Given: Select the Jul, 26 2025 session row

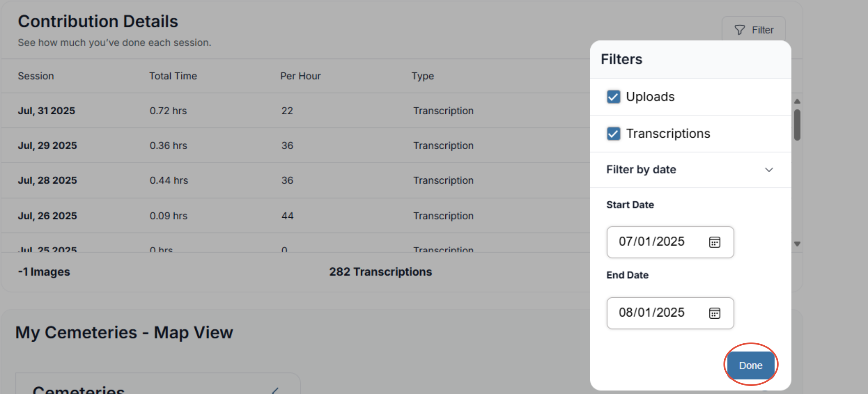Looking at the screenshot, I should [x=296, y=216].
